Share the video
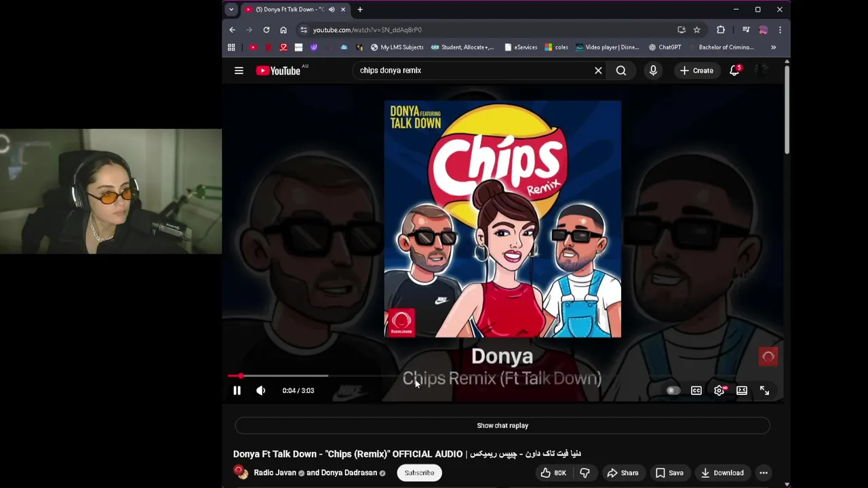 click(x=623, y=473)
